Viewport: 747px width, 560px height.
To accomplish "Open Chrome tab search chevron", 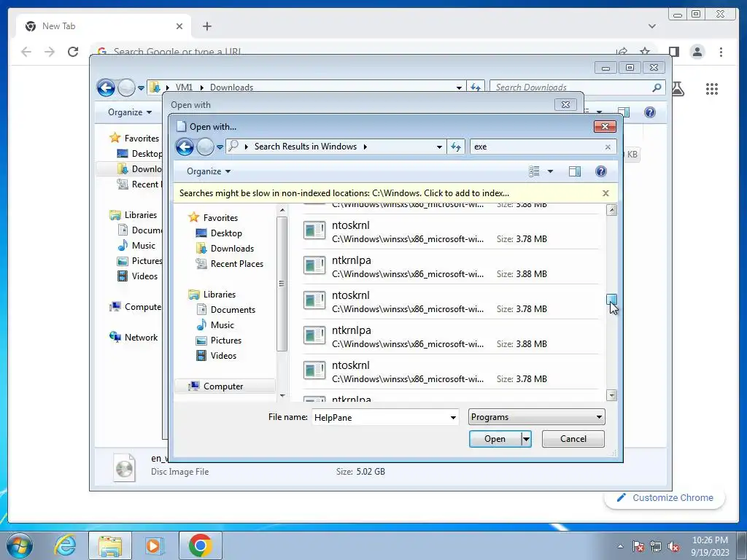I will 651,26.
